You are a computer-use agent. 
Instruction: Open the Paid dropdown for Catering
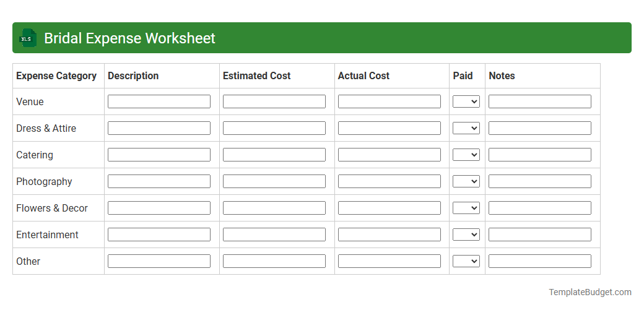[x=466, y=155]
